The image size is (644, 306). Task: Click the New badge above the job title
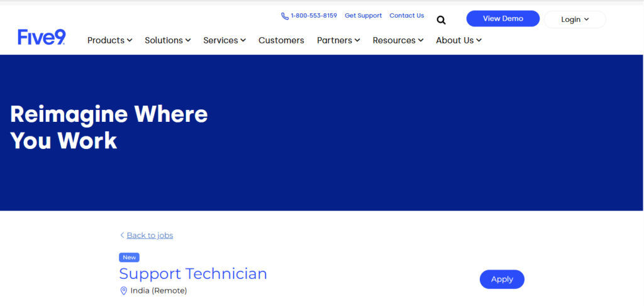(130, 258)
